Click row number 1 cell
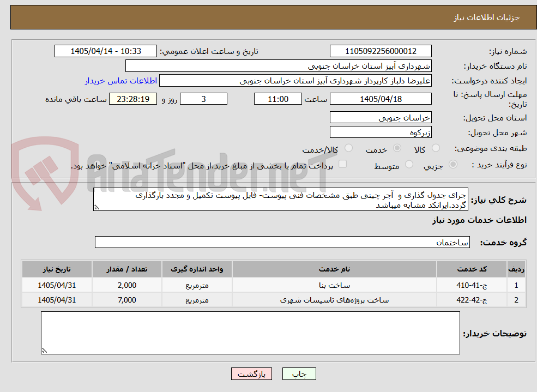537x392 pixels. [x=516, y=285]
